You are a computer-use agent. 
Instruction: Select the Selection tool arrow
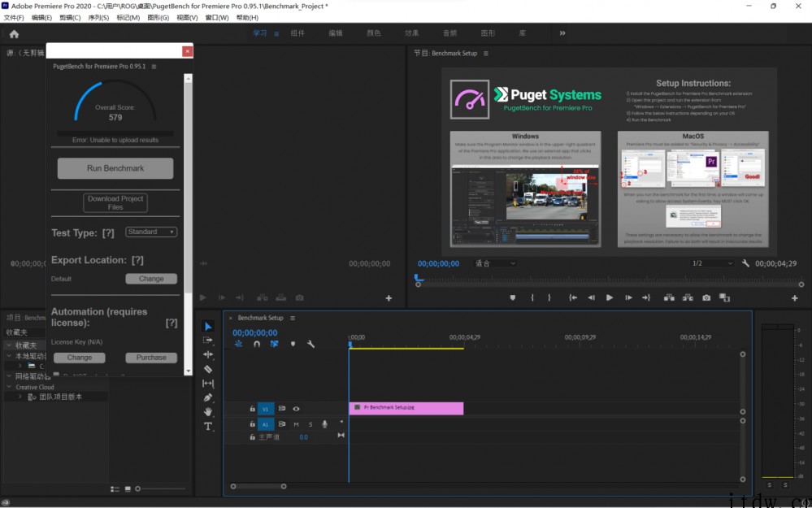(208, 326)
